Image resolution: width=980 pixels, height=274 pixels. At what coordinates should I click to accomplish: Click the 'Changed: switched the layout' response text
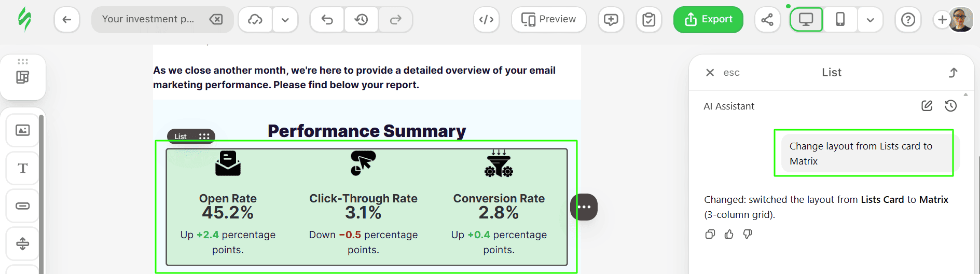click(x=826, y=207)
